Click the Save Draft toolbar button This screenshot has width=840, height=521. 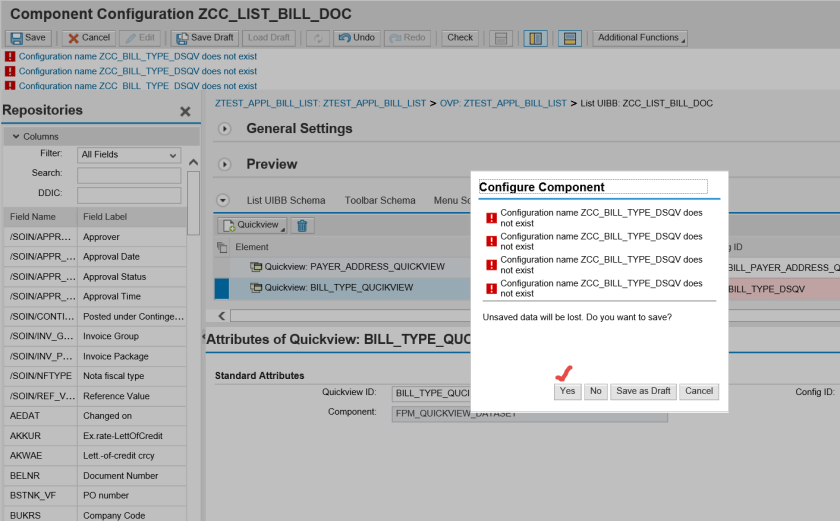[204, 38]
